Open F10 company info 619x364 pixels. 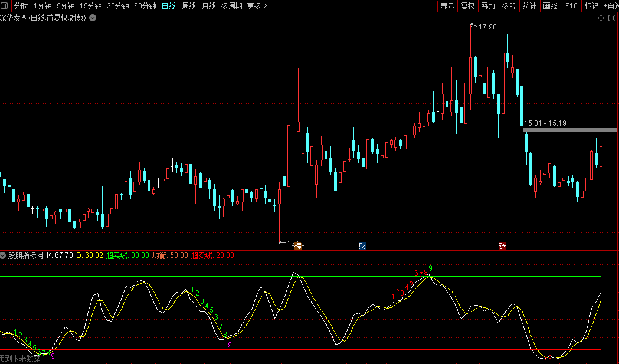(x=571, y=6)
